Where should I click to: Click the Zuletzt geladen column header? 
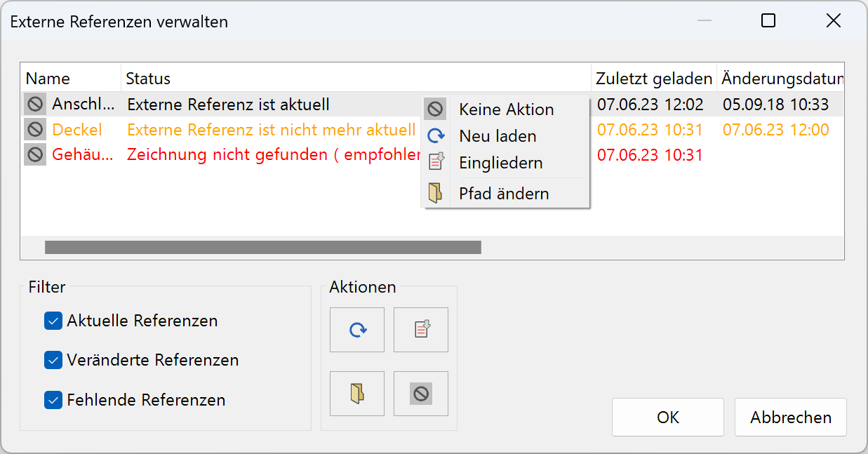tap(653, 79)
